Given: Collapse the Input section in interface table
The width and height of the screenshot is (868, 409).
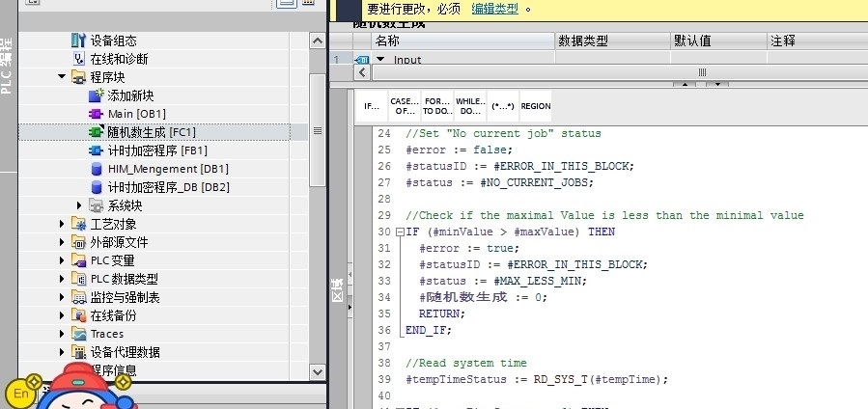Looking at the screenshot, I should (x=380, y=59).
